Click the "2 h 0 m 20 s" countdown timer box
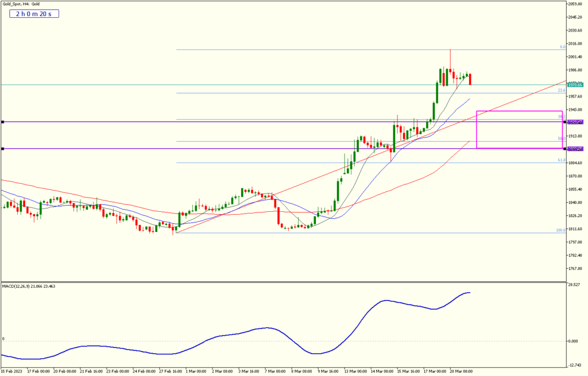 click(34, 14)
